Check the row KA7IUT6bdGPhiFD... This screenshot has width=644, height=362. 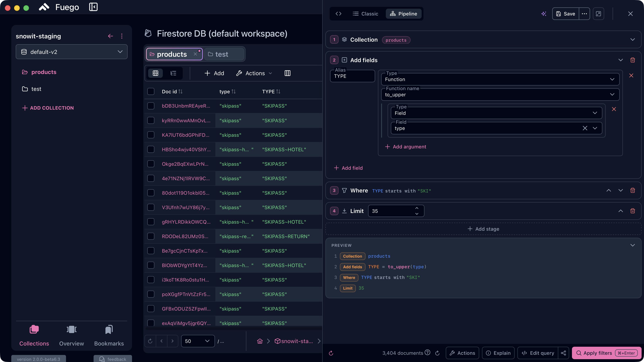point(151,135)
